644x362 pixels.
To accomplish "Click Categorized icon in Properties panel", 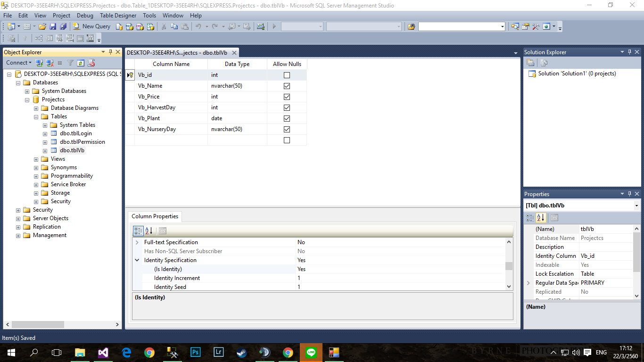I will click(x=530, y=217).
